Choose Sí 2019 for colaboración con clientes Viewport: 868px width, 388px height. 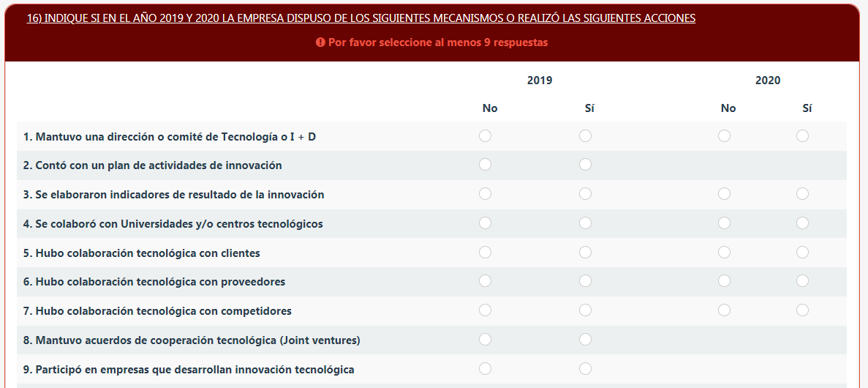pos(585,252)
